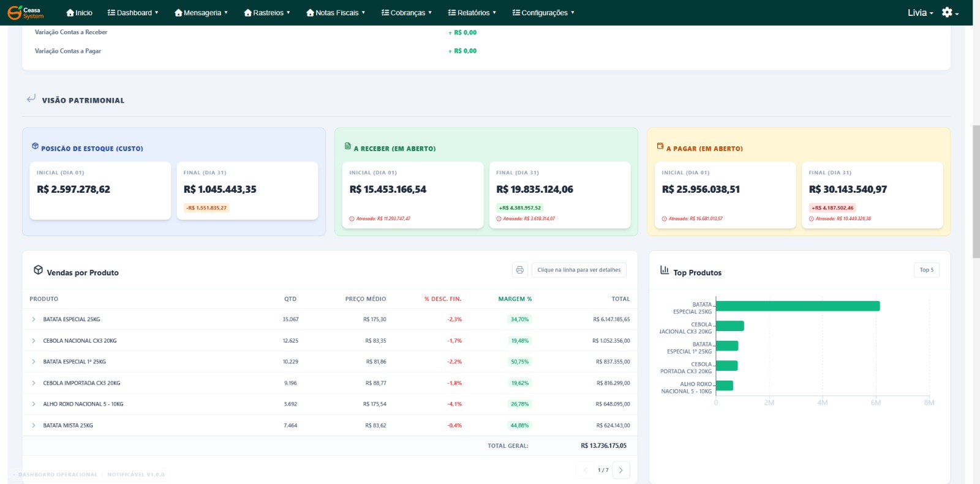Image resolution: width=980 pixels, height=484 pixels.
Task: Sort by PRODUTO column header
Action: coord(43,299)
